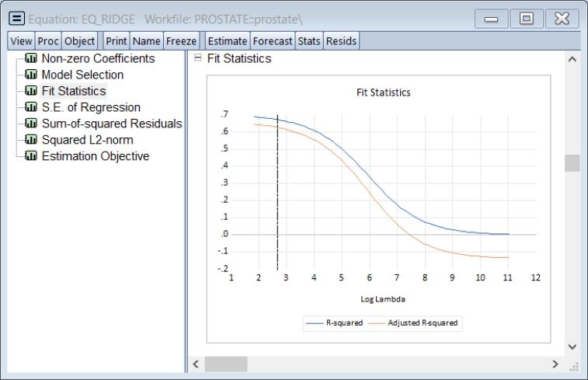Click the vertical scrollbar thumb
This screenshot has height=380, width=588.
point(572,163)
